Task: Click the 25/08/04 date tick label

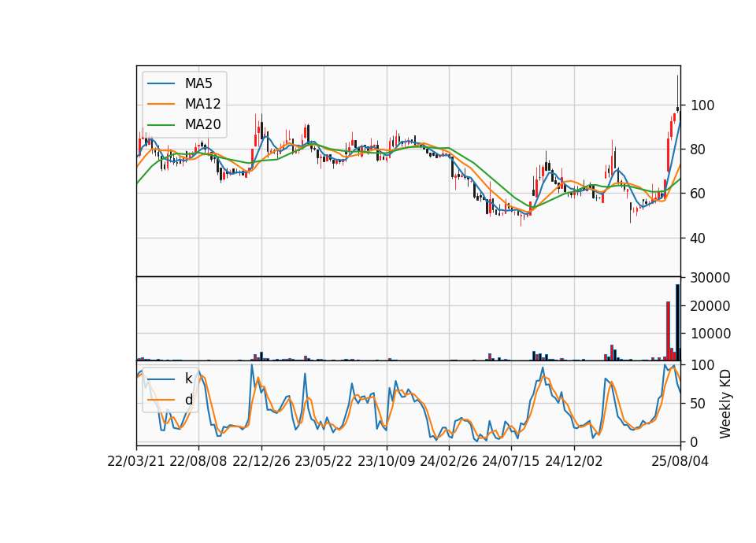Action: (680, 461)
